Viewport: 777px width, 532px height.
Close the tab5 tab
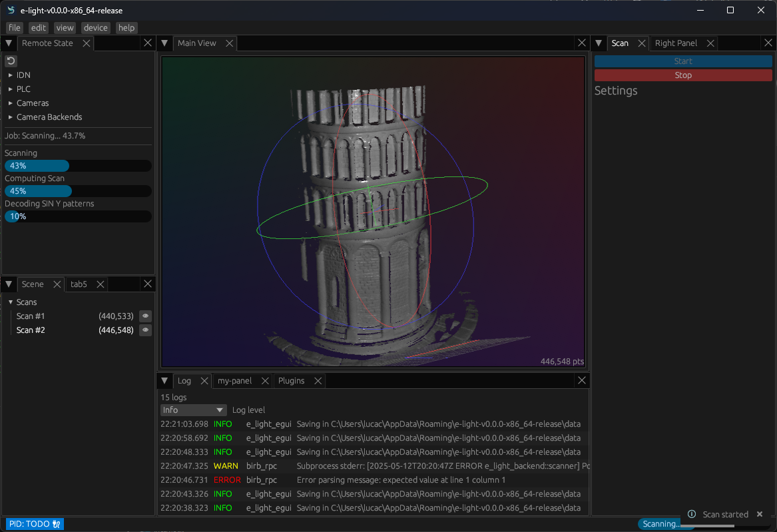click(x=101, y=284)
